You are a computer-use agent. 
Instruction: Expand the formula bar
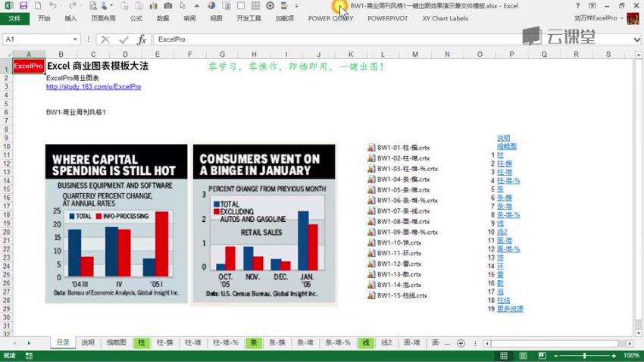636,39
